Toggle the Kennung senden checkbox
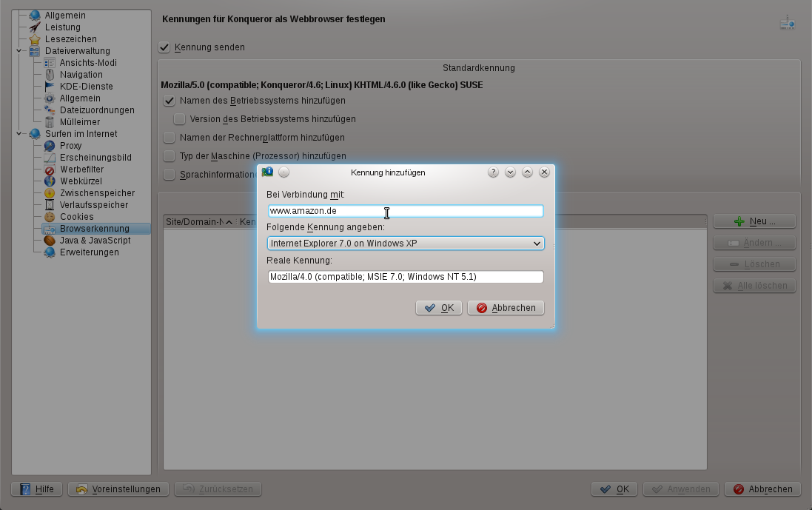The image size is (812, 510). coord(164,47)
